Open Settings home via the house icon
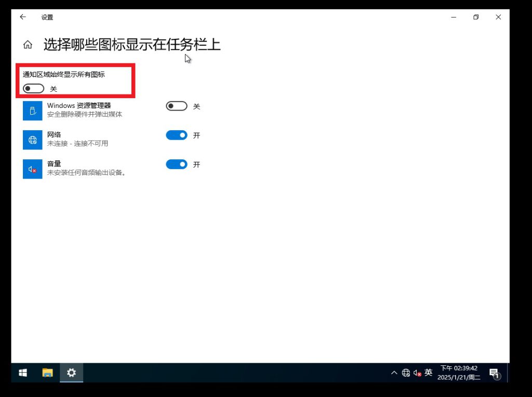The width and height of the screenshot is (532, 397). (x=28, y=45)
